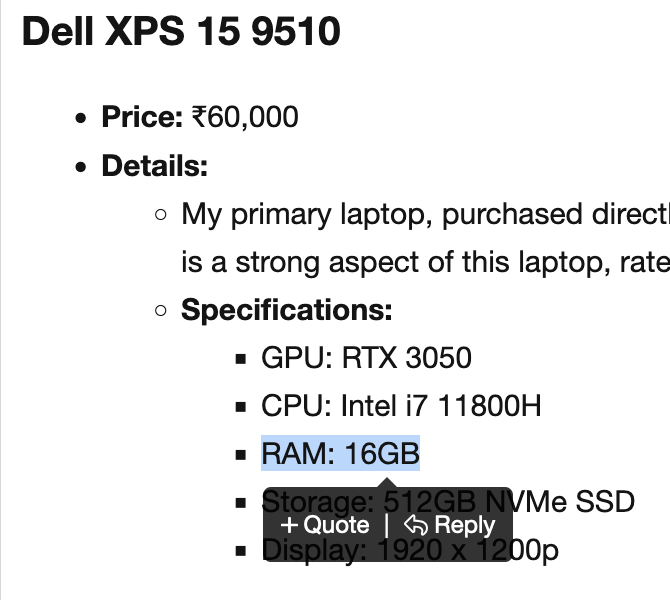
Task: Click the bold Specifications label
Action: tap(286, 310)
